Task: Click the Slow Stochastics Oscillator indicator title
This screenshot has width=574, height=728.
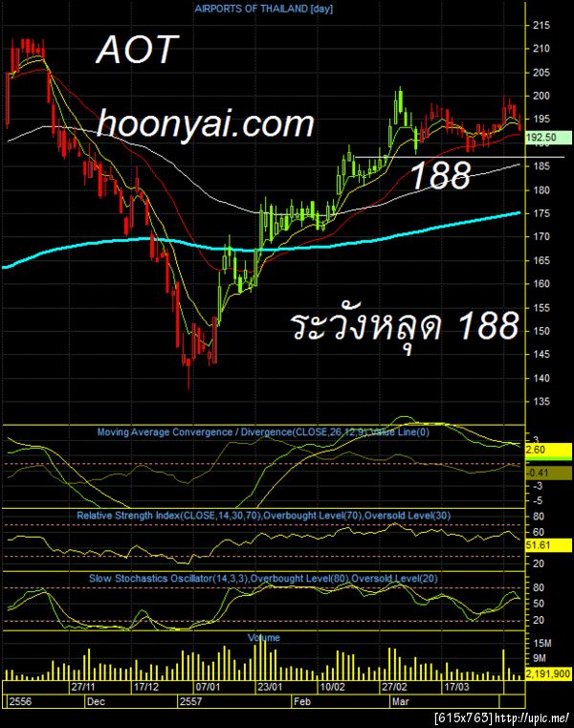Action: [263, 579]
